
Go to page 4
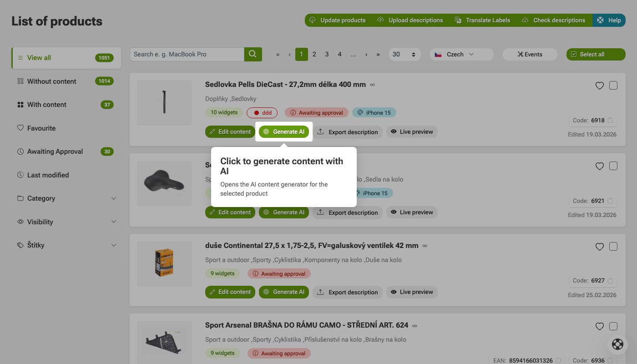point(339,54)
